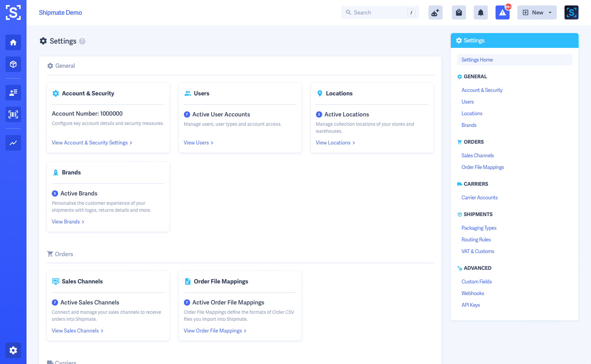
Task: Select Custom Fields in side menu
Action: click(476, 281)
